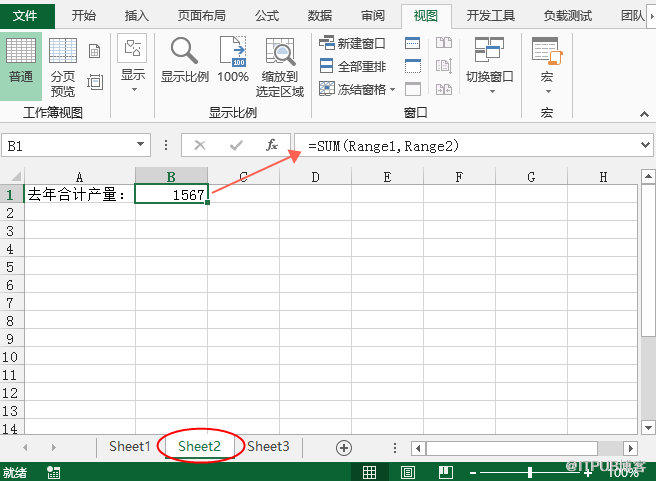This screenshot has height=481, width=656.
Task: Open the 公式 (Formulas) ribbon tab
Action: coord(267,16)
